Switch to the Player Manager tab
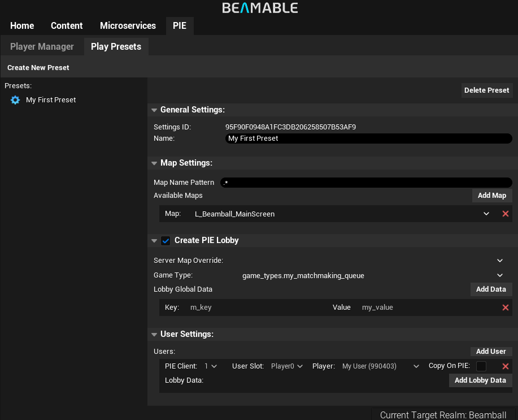The width and height of the screenshot is (518, 420). point(42,46)
